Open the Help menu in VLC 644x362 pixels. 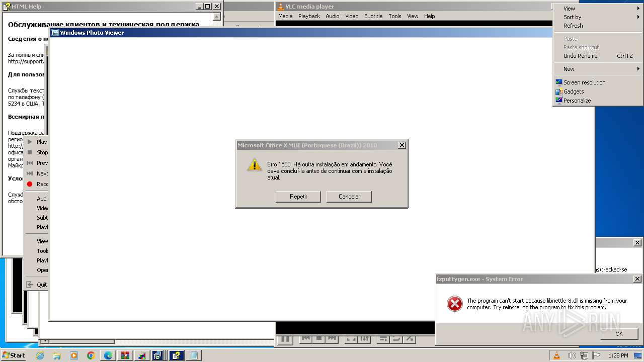coord(429,16)
